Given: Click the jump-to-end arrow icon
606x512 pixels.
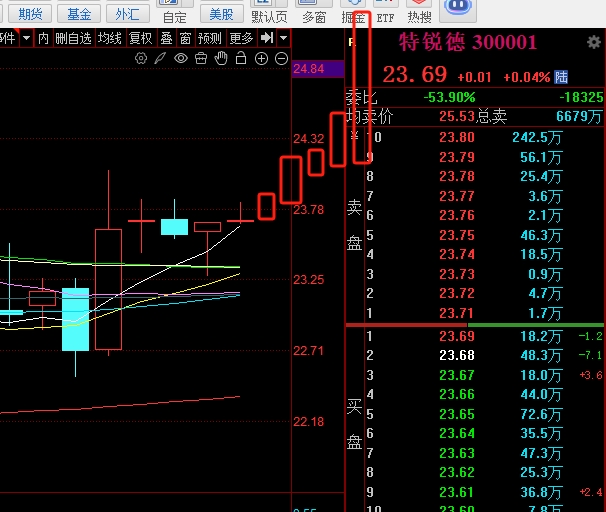Looking at the screenshot, I should [x=267, y=38].
